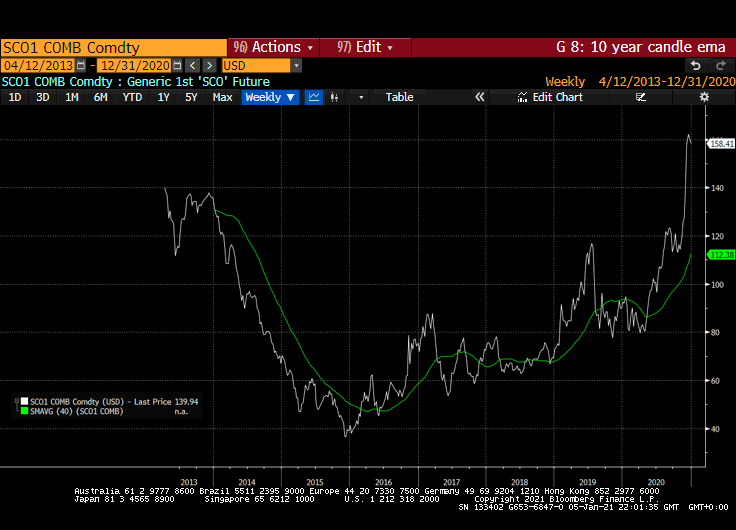Image resolution: width=736 pixels, height=530 pixels.
Task: Open the 96) Actions menu
Action: [274, 47]
